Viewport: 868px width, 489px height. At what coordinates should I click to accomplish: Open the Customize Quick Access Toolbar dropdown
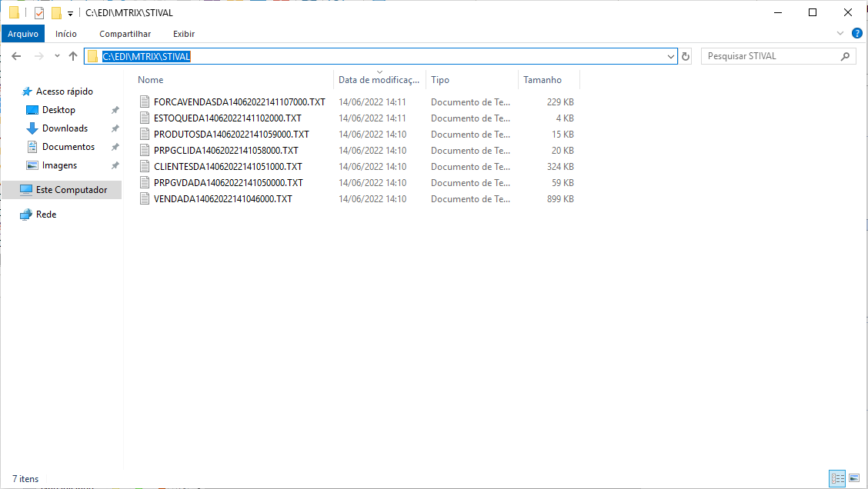coord(70,13)
